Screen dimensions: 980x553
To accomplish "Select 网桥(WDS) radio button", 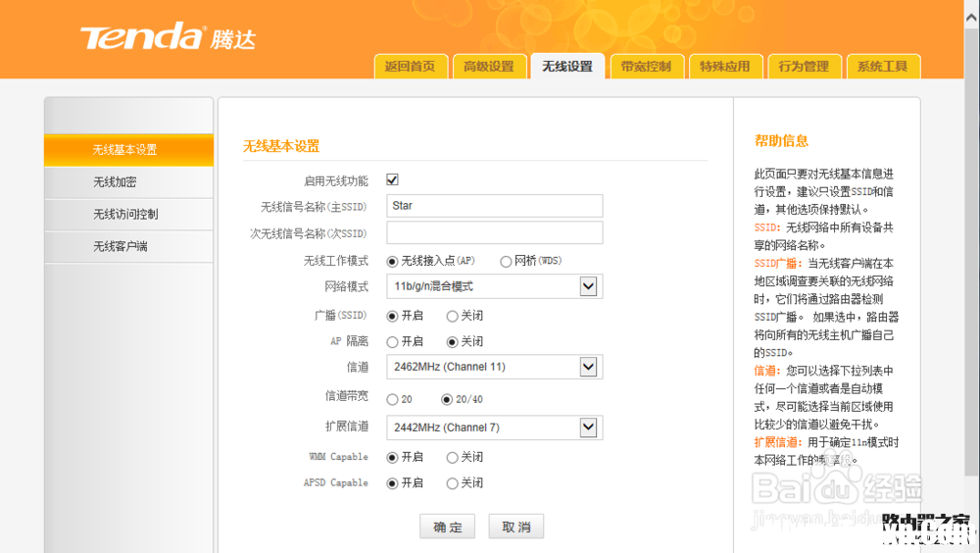I will click(506, 262).
